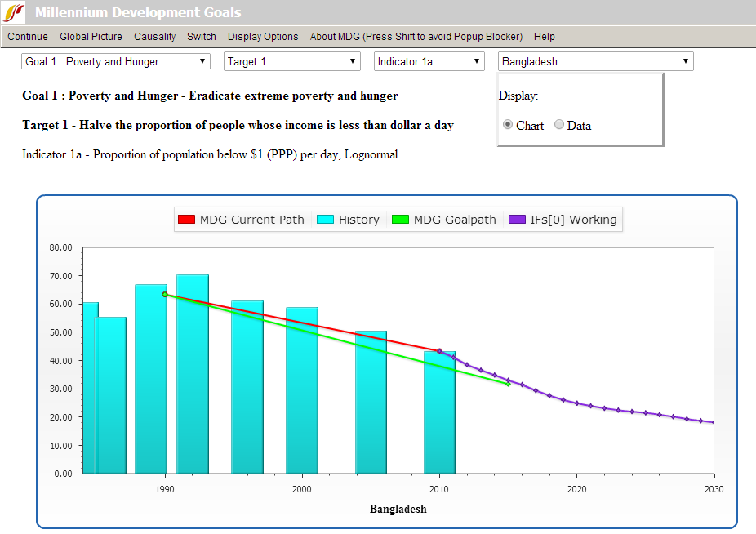Click the Switch menu item
Screen dimensions: 756x534
202,37
